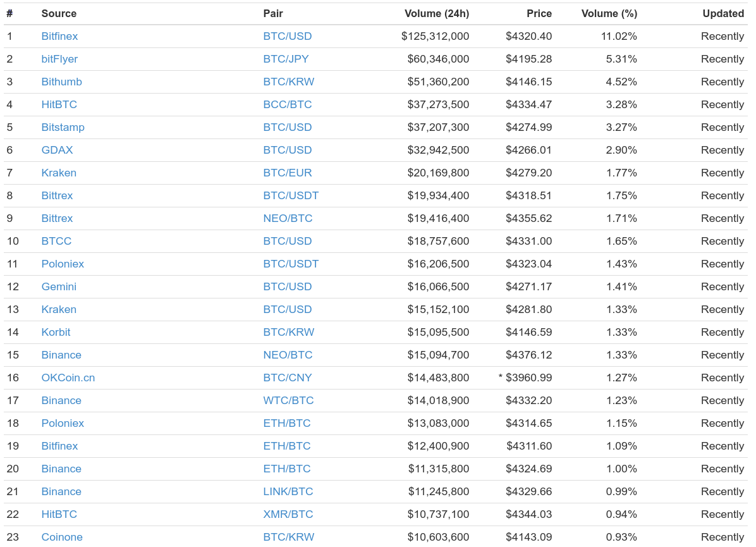Open the Bitstamp exchange link
This screenshot has width=756, height=547.
(x=63, y=127)
